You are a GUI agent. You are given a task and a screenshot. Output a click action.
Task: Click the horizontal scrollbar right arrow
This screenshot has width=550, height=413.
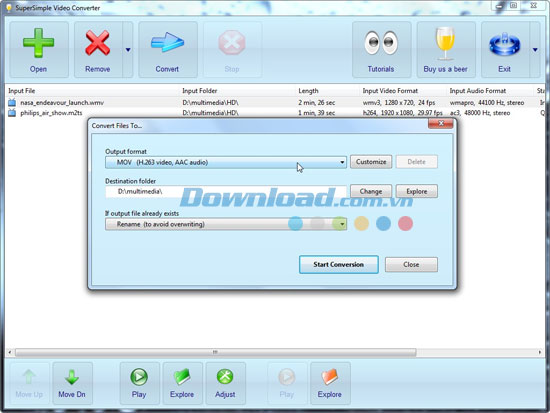coord(539,352)
